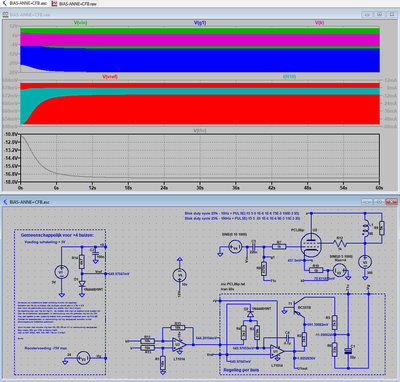Viewport: 400px width, 382px height.
Task: Select capacitor C4 above op-amp U1
Action: 288,337
